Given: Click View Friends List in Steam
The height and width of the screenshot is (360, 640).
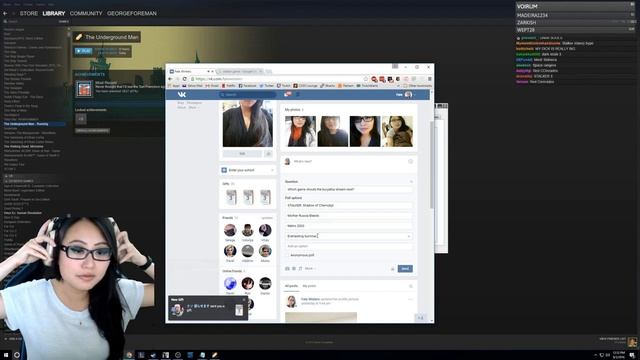Looking at the screenshot, I should (612, 339).
